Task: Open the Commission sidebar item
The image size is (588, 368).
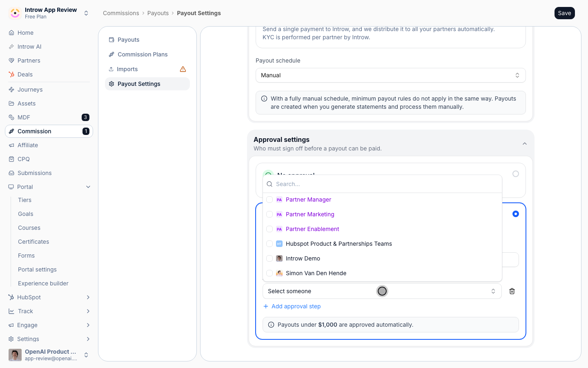Action: [49, 131]
